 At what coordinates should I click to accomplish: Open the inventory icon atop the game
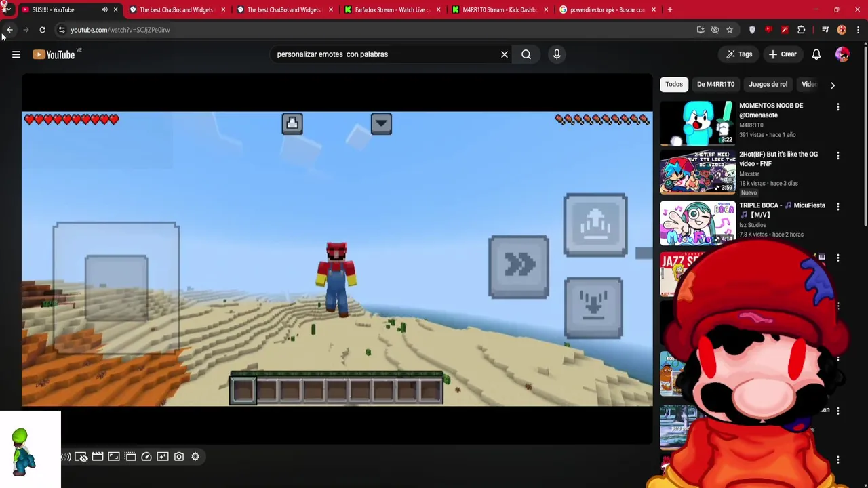tap(292, 123)
